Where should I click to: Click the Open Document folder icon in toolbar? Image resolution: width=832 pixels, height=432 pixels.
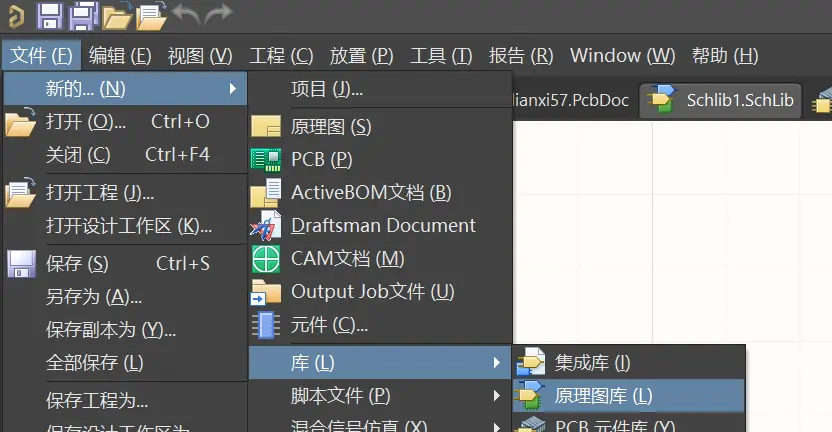click(117, 16)
